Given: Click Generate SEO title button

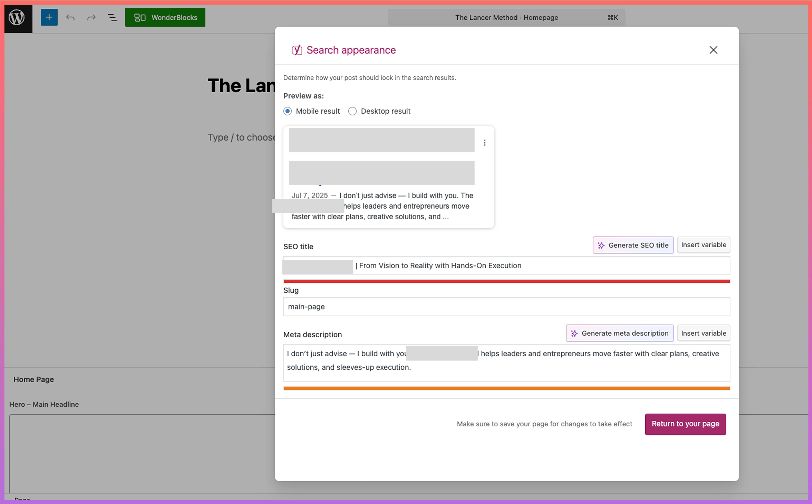Looking at the screenshot, I should click(633, 245).
